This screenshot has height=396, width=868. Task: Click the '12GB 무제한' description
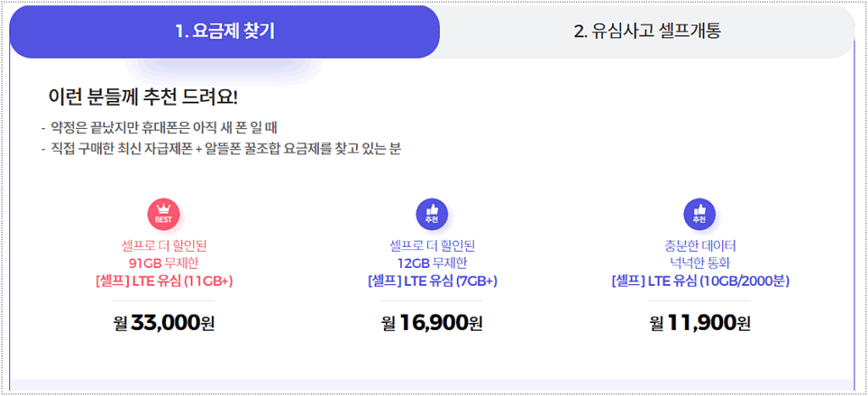click(431, 263)
